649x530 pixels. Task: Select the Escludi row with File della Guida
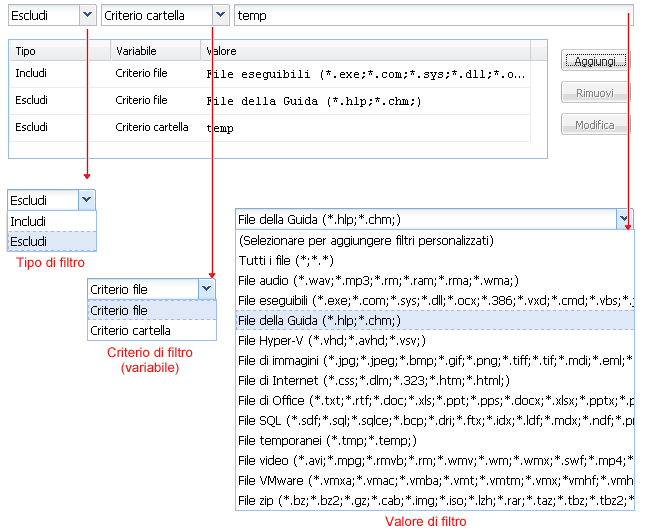(x=270, y=100)
